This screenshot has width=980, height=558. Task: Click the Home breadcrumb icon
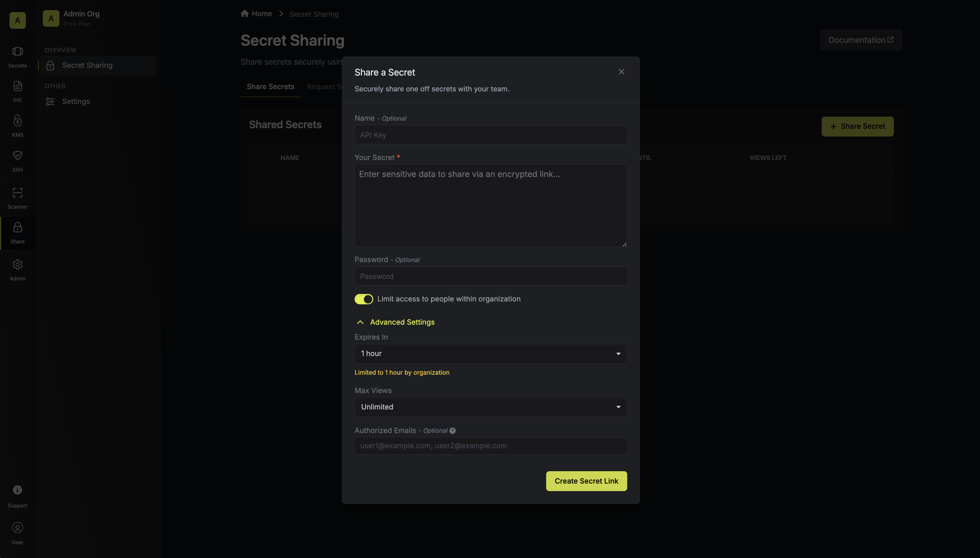[x=245, y=14]
